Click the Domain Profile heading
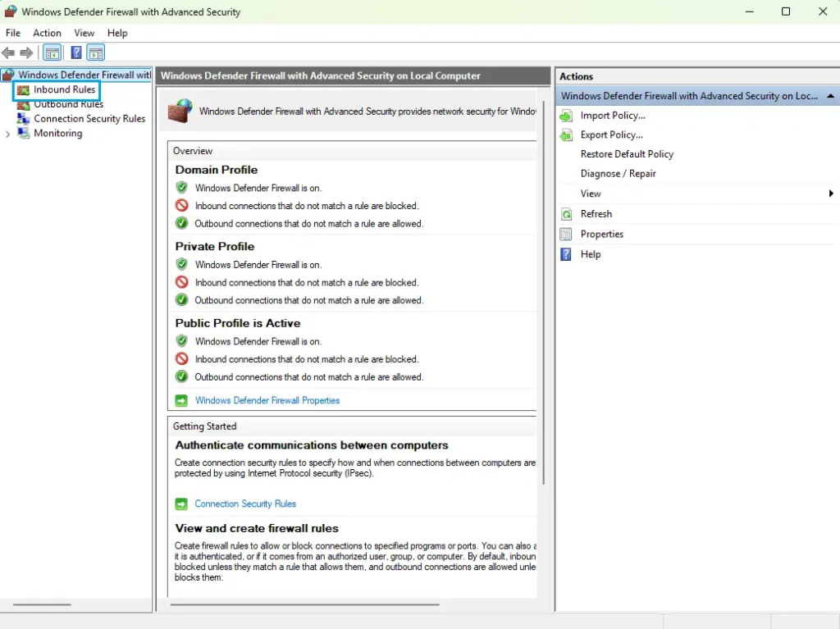Screen dimensions: 840x629 click(217, 170)
